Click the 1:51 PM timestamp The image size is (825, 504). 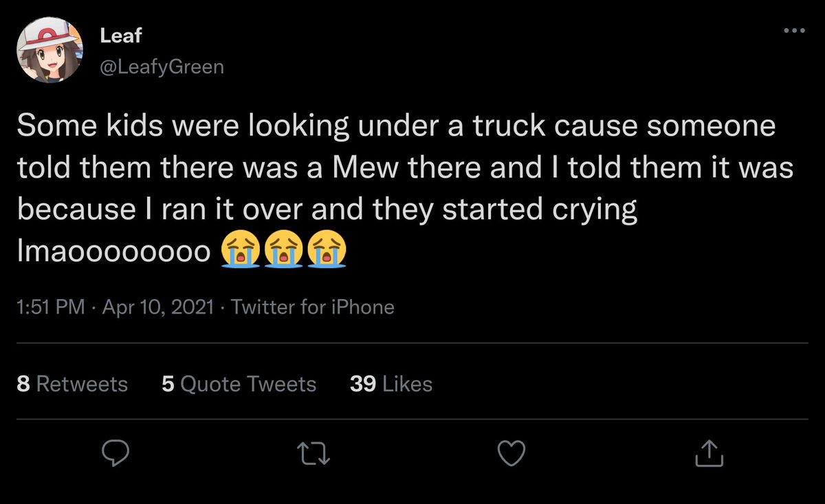pos(50,307)
